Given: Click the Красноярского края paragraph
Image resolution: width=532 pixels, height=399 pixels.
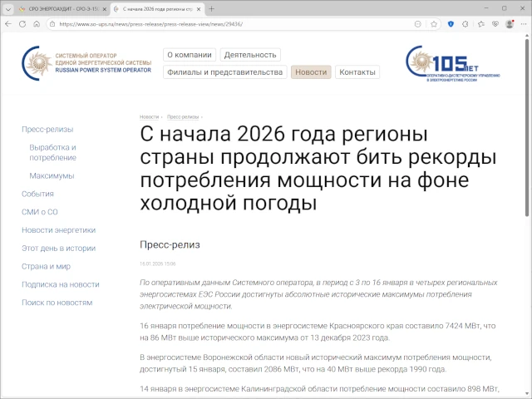Looking at the screenshot, I should (x=318, y=332).
